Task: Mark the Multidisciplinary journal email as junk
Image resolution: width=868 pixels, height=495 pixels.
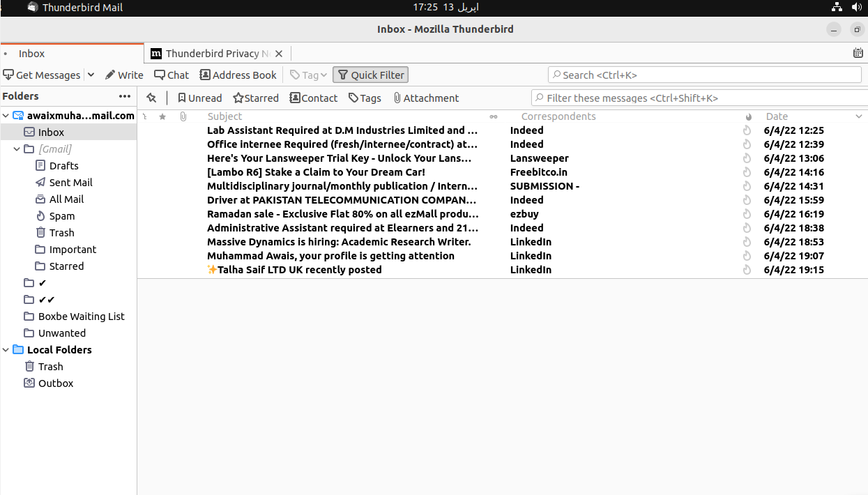Action: tap(747, 186)
